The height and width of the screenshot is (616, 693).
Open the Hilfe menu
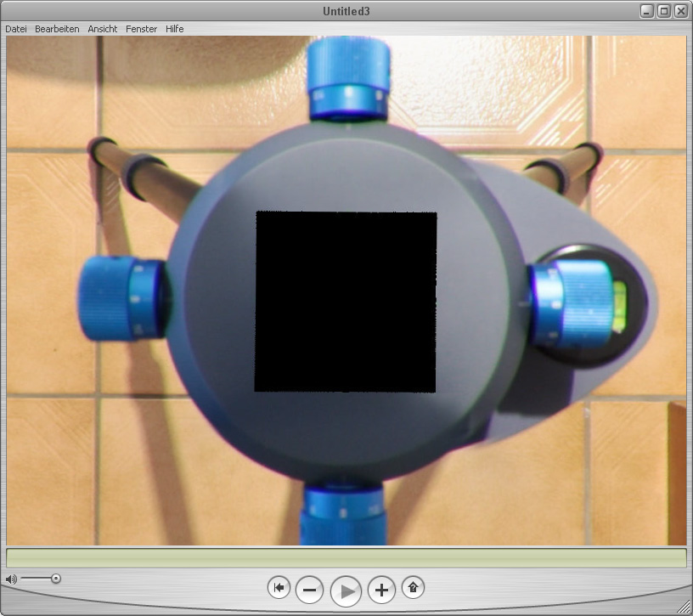coord(174,29)
